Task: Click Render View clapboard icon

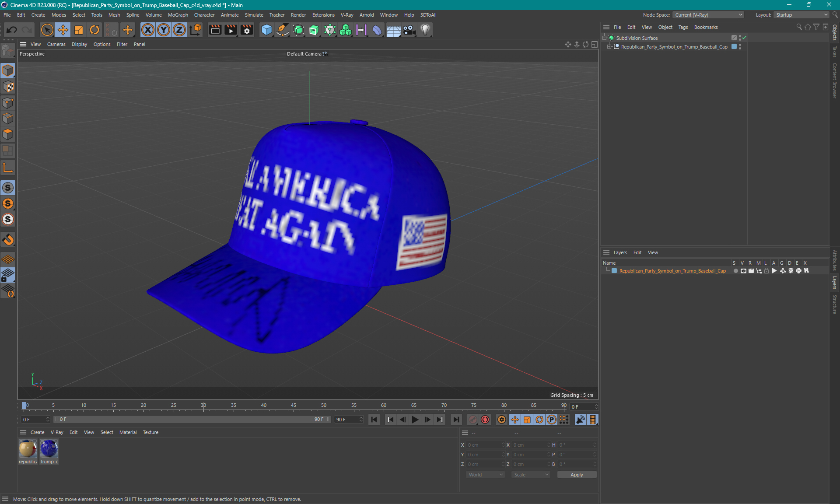Action: (215, 30)
